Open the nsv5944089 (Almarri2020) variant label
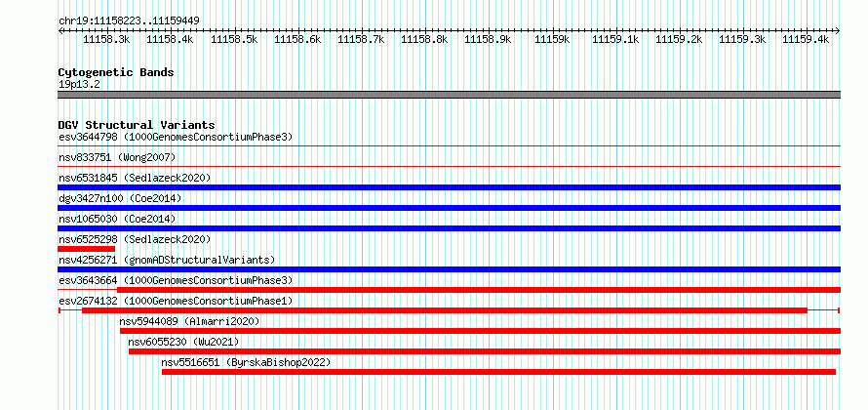Image resolution: width=868 pixels, height=410 pixels. (x=189, y=321)
